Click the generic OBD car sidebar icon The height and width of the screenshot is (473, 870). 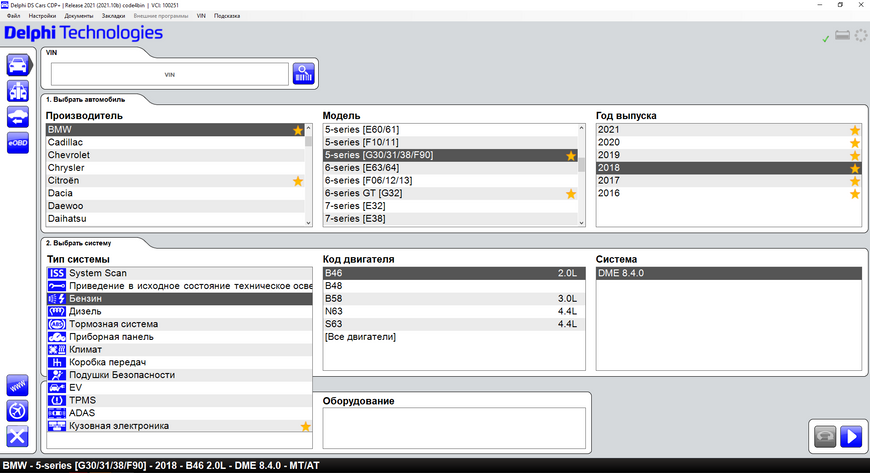(18, 117)
